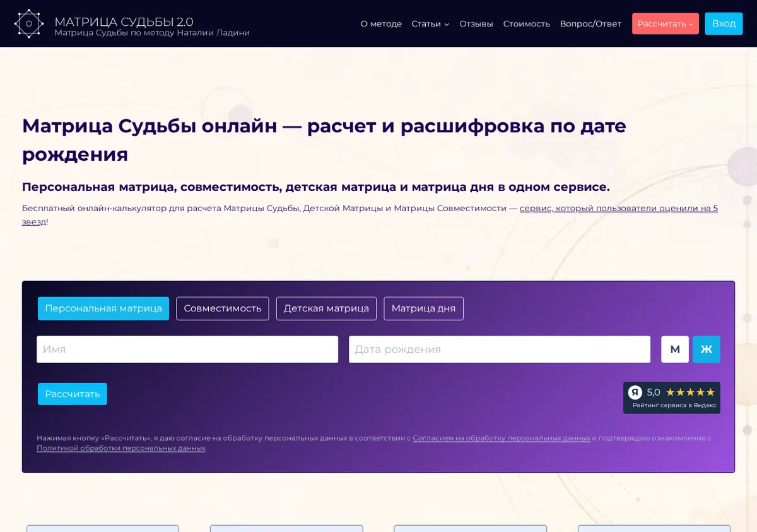757x532 pixels.
Task: Go to the Отзывы page
Action: coord(476,24)
